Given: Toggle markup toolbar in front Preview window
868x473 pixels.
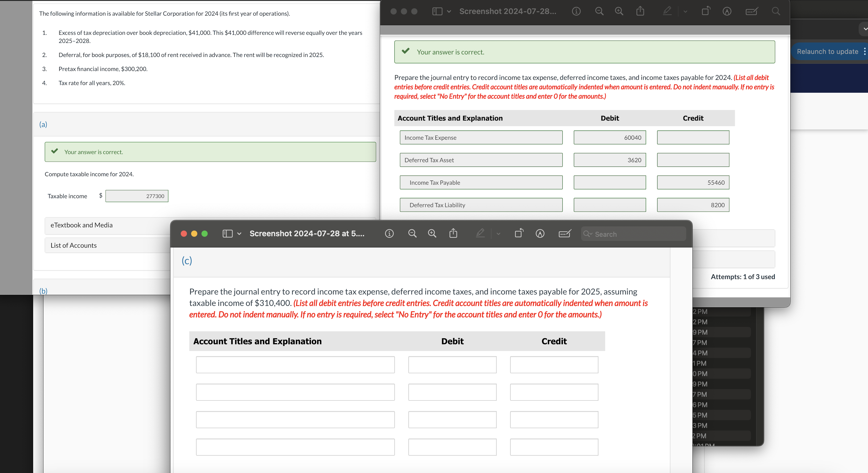Looking at the screenshot, I should point(540,234).
